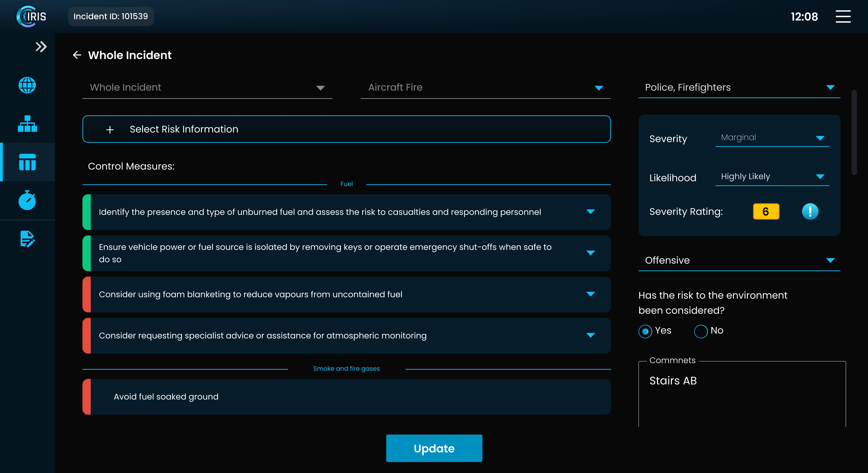Open the Police, Firefighters dropdown
Viewport: 868px width, 473px height.
[739, 88]
